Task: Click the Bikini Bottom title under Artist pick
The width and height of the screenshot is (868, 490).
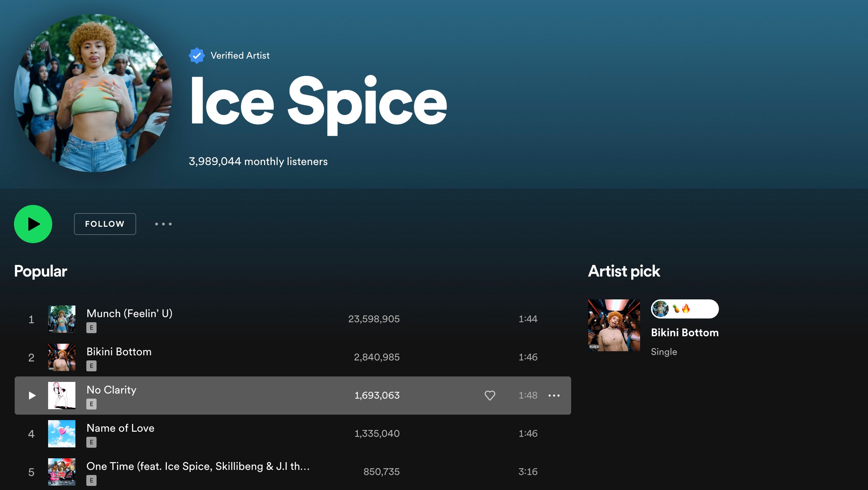Action: [685, 332]
